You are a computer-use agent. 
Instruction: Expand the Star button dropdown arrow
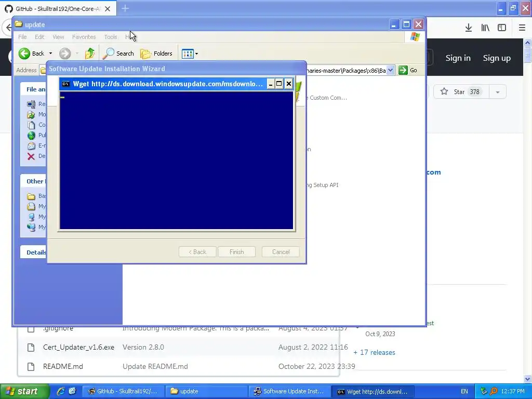(x=498, y=91)
